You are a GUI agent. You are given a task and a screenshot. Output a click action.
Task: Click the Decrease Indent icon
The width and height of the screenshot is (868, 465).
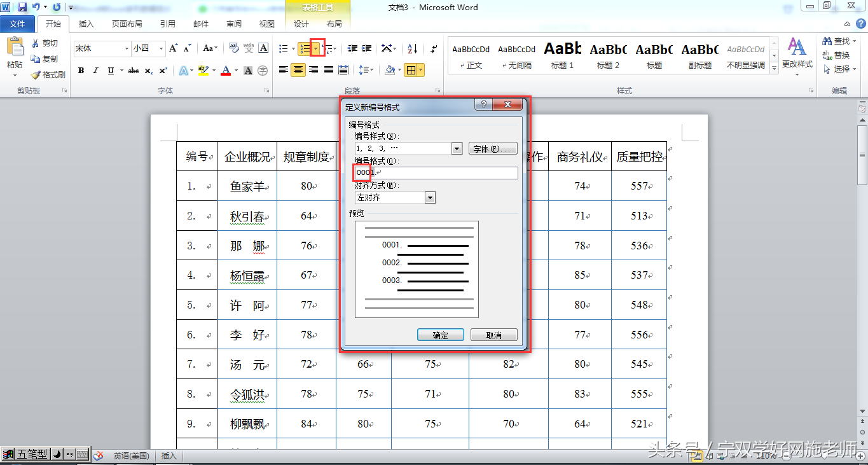pyautogui.click(x=352, y=48)
